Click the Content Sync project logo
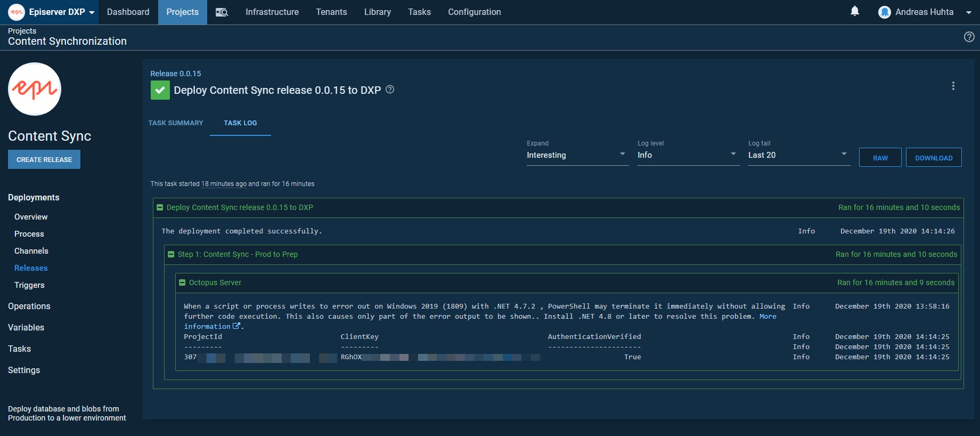Viewport: 980px width, 436px height. coord(35,89)
